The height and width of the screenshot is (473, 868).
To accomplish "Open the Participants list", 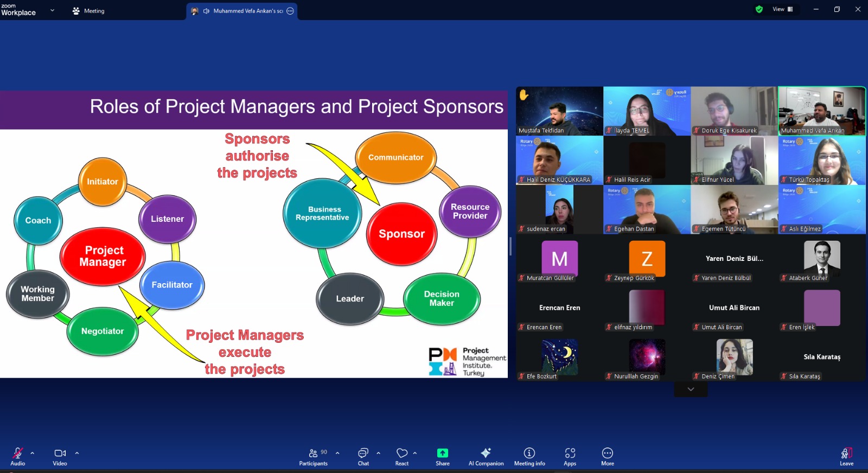I will (314, 456).
